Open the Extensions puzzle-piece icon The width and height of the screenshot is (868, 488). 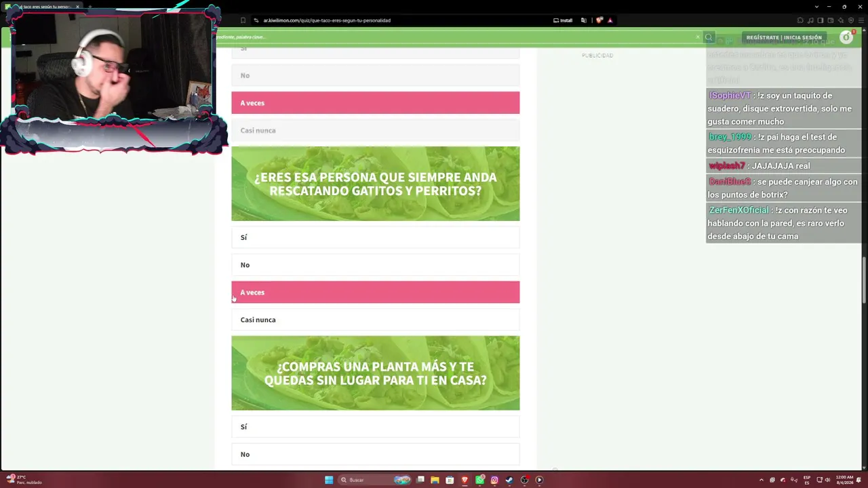[x=800, y=20]
